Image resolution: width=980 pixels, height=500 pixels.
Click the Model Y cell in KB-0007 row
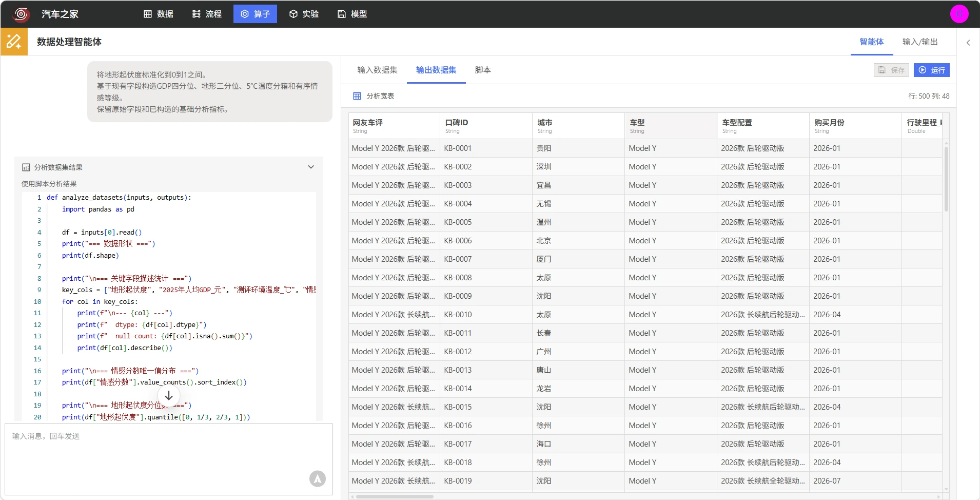671,259
